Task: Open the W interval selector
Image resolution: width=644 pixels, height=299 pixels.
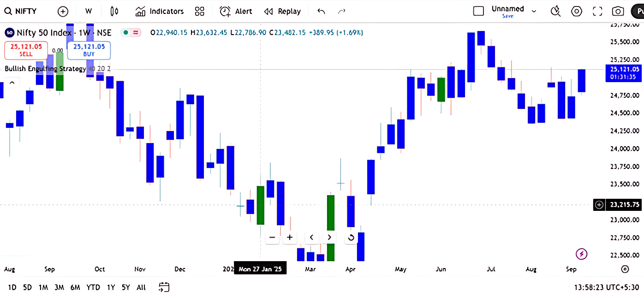Action: tap(89, 11)
